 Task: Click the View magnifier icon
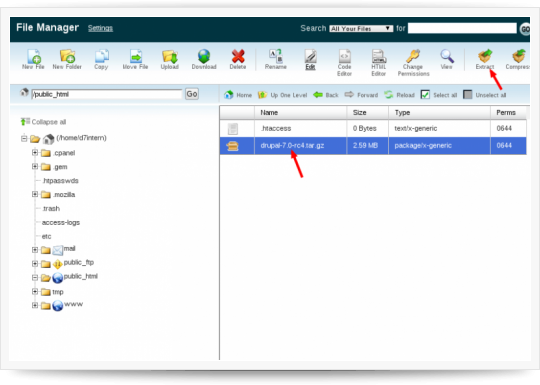(x=447, y=56)
